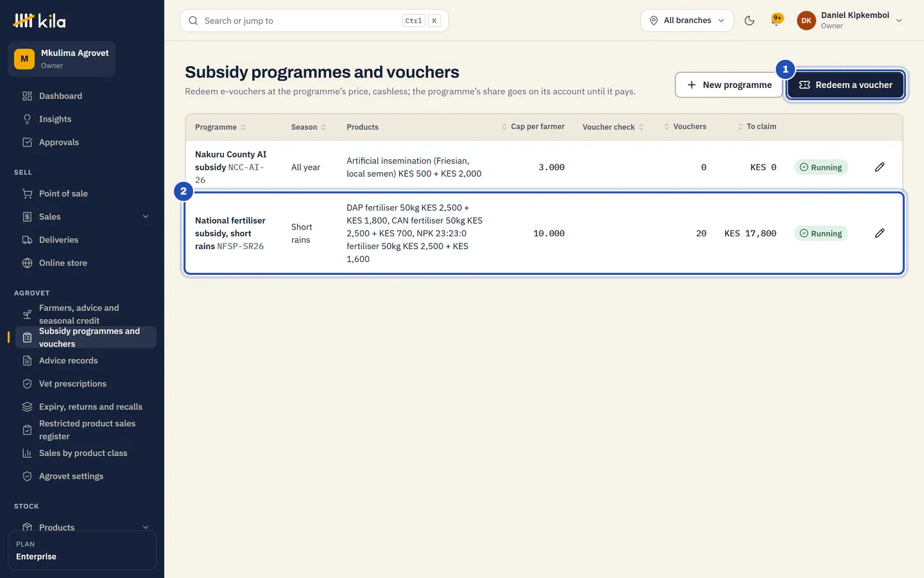Screen dimensions: 924x578
Task: Click Subsidy programmes and vouchers clipboard icon
Action: pyautogui.click(x=27, y=337)
